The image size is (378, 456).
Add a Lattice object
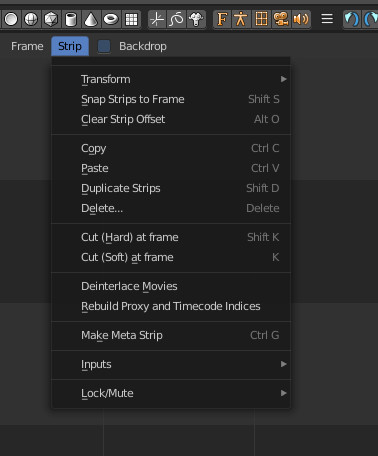pos(261,19)
